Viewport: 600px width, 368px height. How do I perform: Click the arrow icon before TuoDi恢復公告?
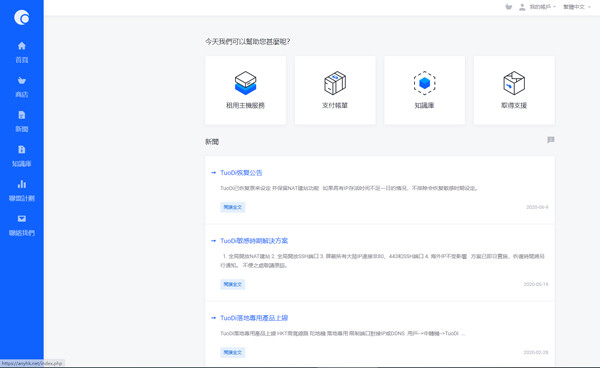[x=214, y=173]
